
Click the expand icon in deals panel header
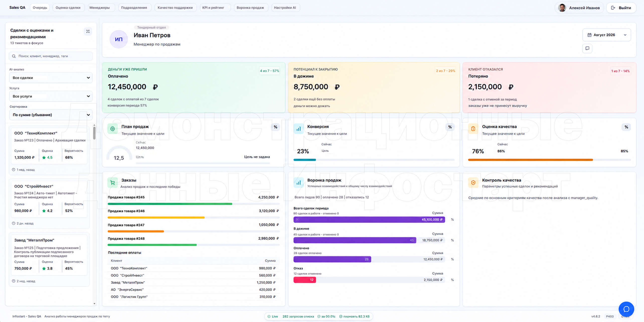[x=88, y=31]
